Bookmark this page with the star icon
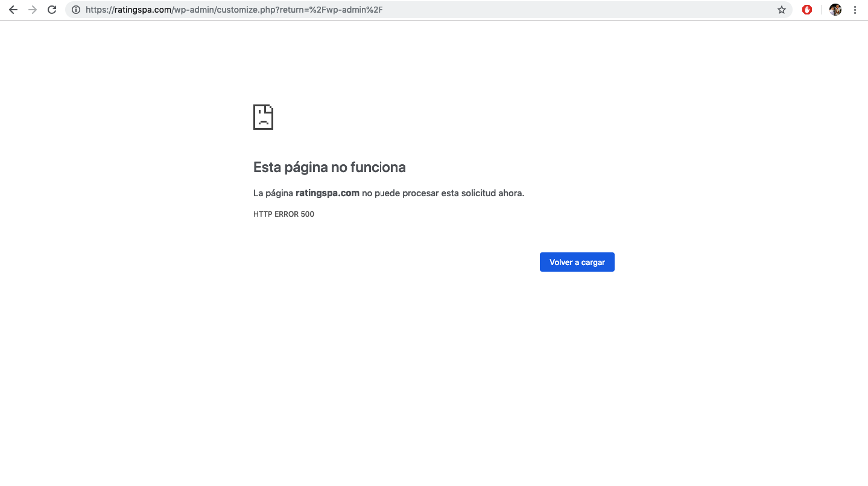 tap(781, 10)
